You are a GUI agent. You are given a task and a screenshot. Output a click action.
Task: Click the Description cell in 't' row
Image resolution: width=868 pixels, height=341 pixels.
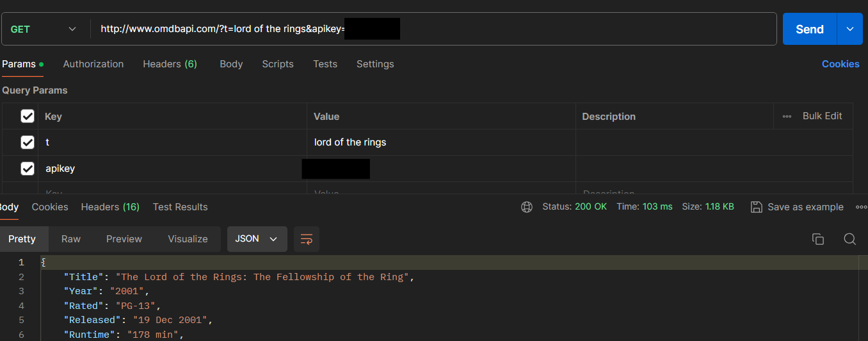[714, 142]
